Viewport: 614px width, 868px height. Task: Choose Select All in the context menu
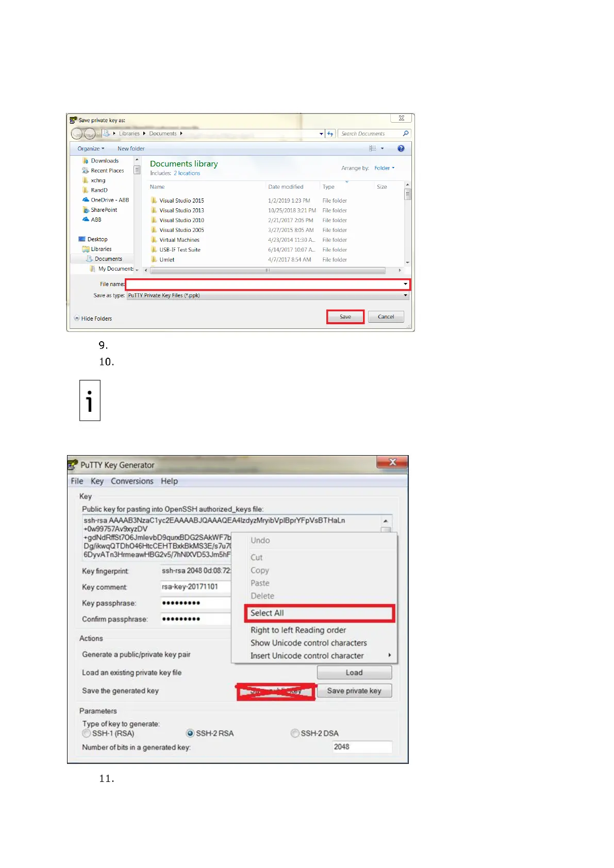tap(319, 613)
